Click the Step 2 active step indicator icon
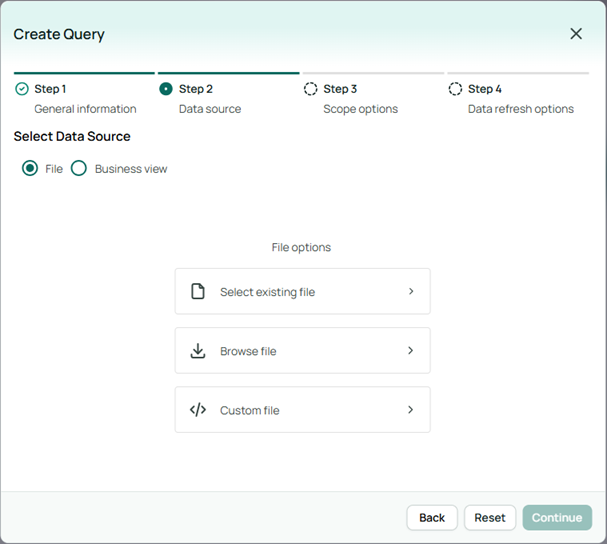The height and width of the screenshot is (544, 607). (166, 89)
